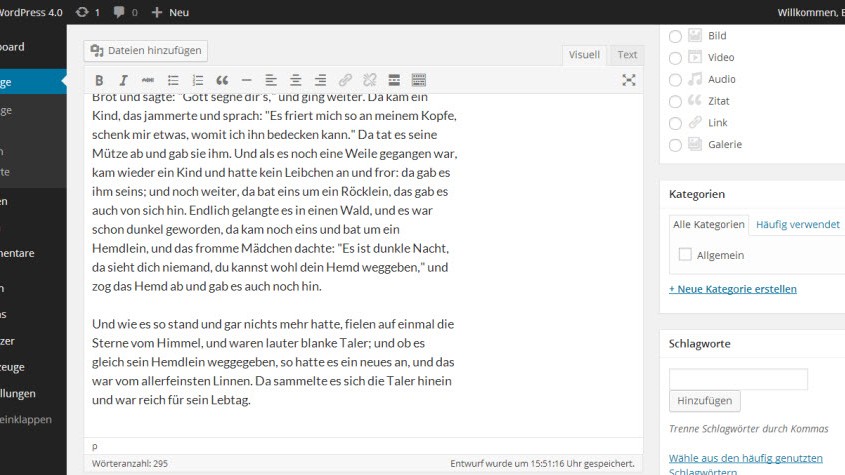Select the Video post format
The height and width of the screenshot is (475, 845).
[x=675, y=58]
